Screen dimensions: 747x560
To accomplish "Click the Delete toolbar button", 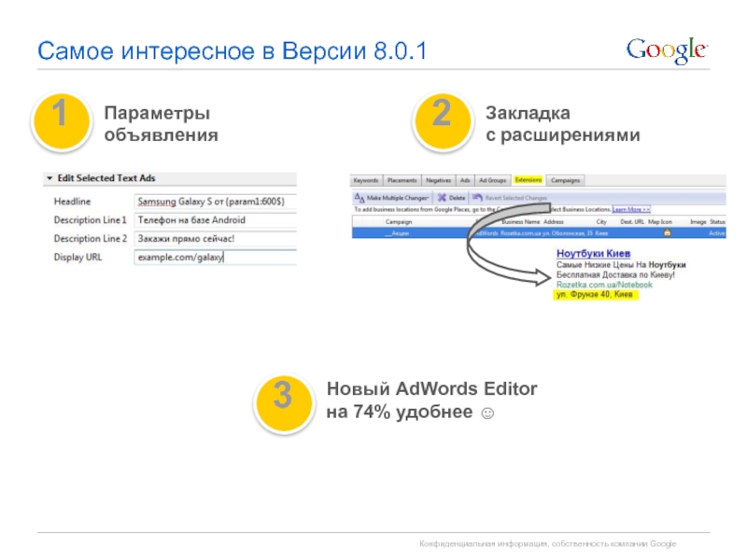I will click(451, 198).
